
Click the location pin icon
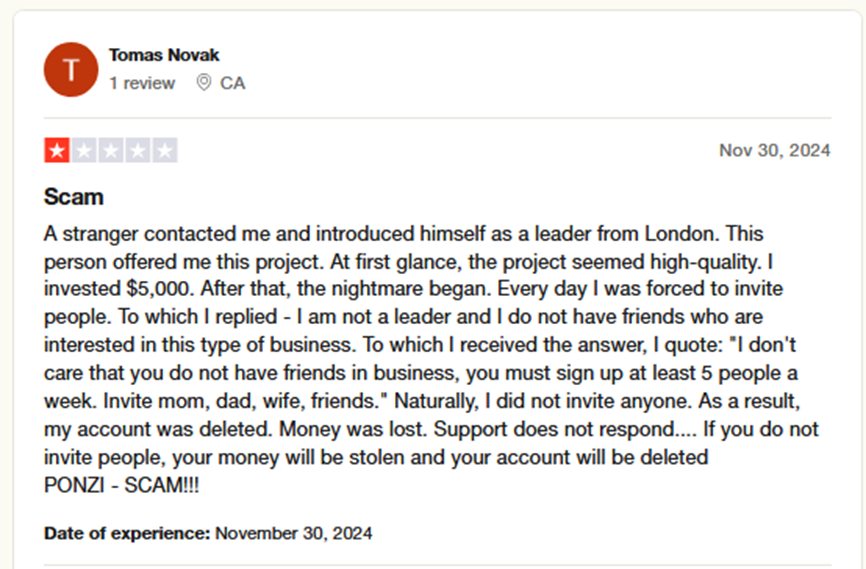tap(204, 83)
